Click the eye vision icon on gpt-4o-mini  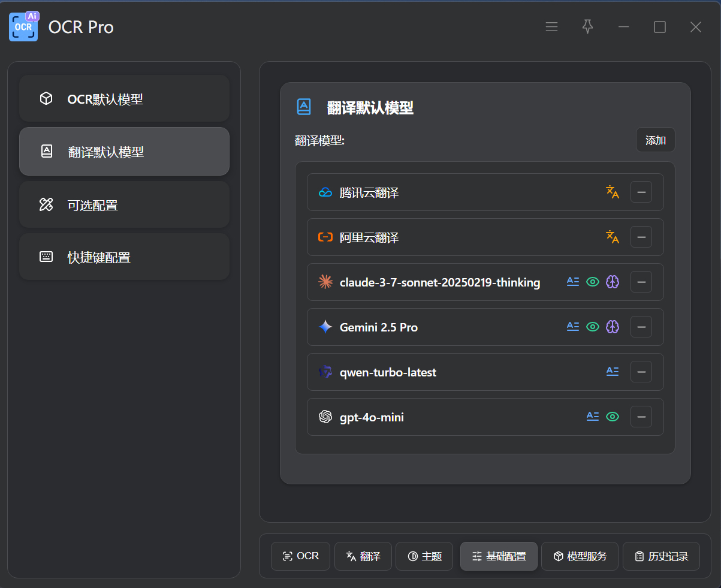(x=612, y=417)
